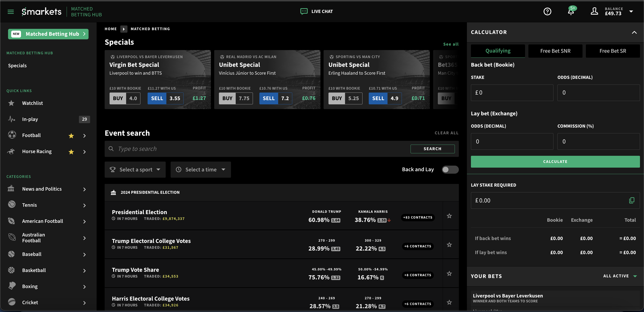Expand the Football category chevron
Viewport: 644px width, 312px height.
(x=85, y=136)
